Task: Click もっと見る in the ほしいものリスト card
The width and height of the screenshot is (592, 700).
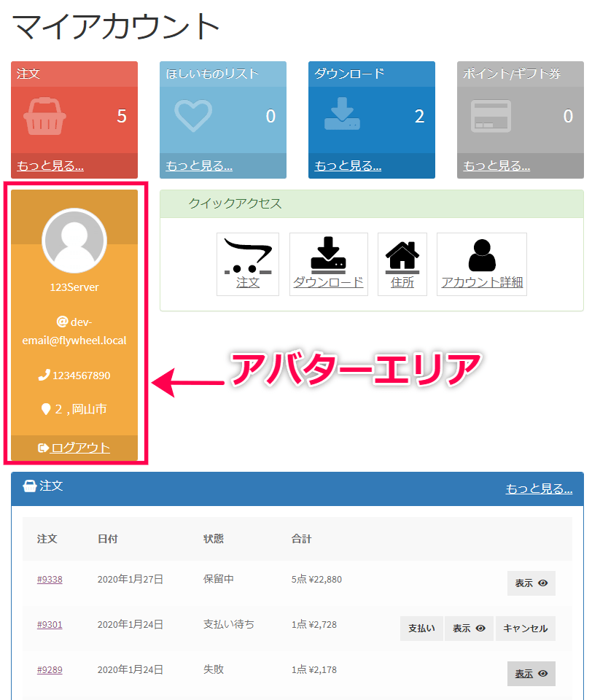Action: coord(199,166)
